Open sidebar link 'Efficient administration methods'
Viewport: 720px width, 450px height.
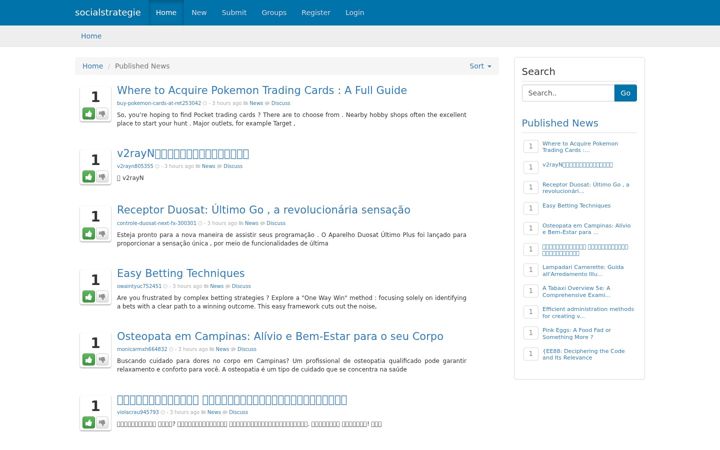coord(588,313)
